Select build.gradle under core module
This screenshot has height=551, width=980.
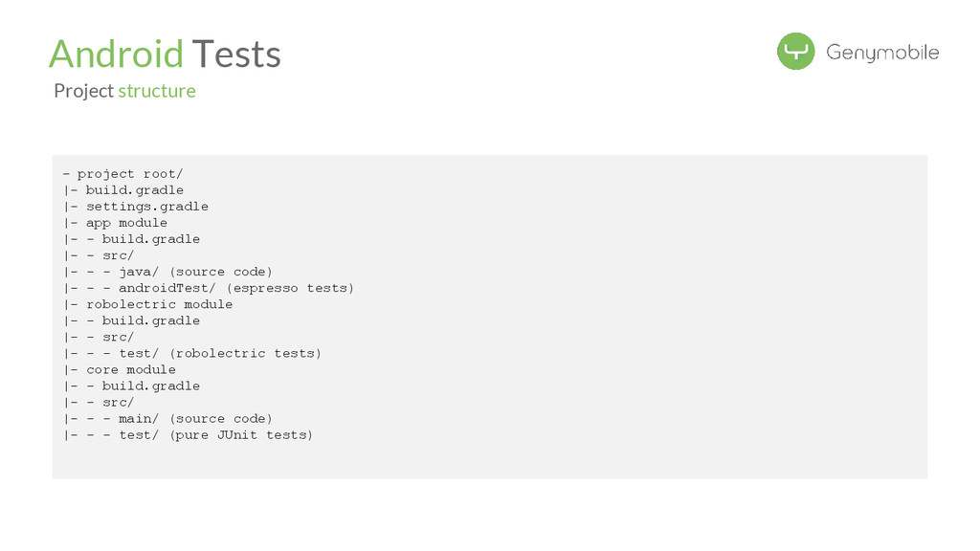(151, 386)
